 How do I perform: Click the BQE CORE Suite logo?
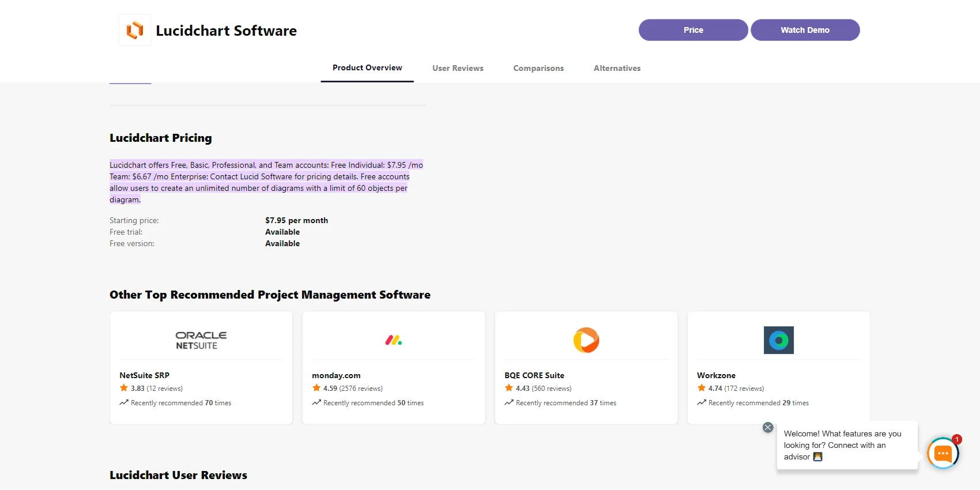tap(586, 340)
